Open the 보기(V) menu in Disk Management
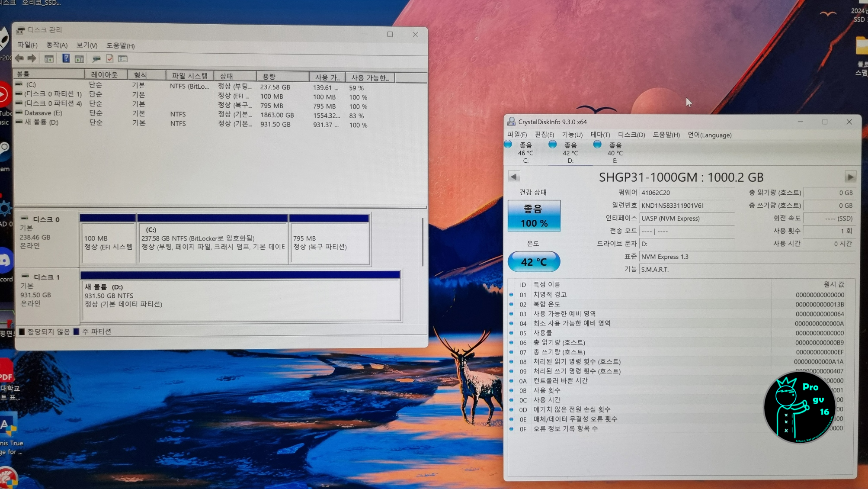 tap(86, 45)
